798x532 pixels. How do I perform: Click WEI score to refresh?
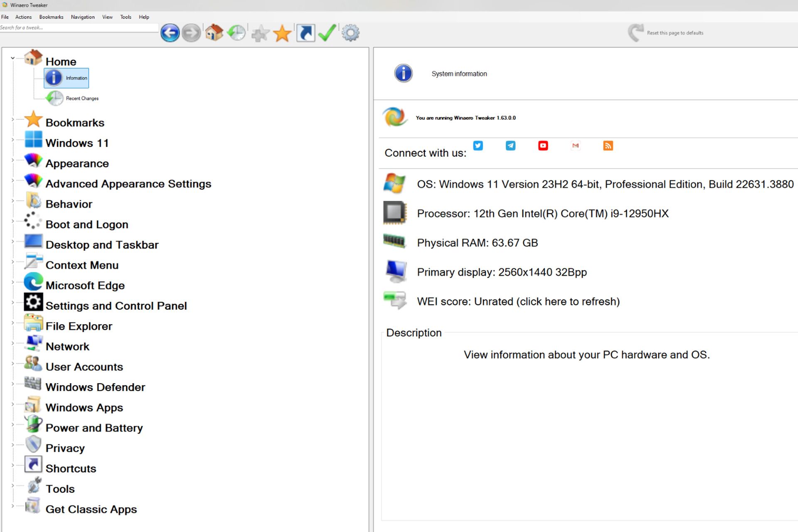518,301
